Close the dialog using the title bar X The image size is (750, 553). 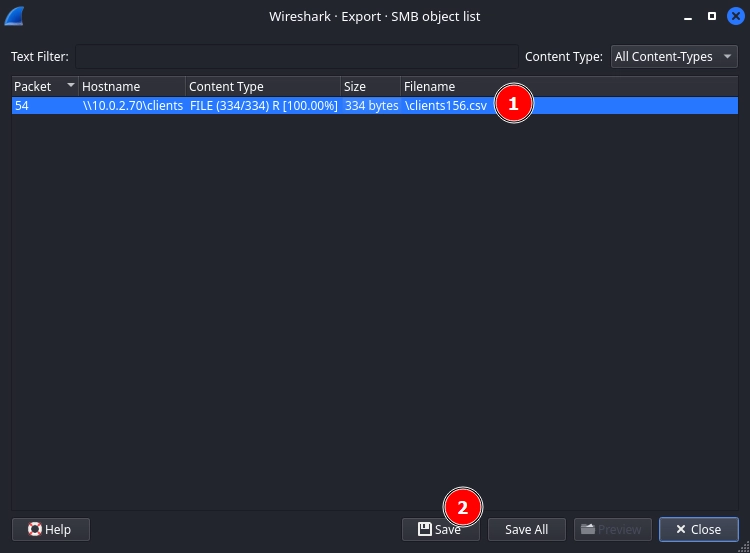(735, 17)
